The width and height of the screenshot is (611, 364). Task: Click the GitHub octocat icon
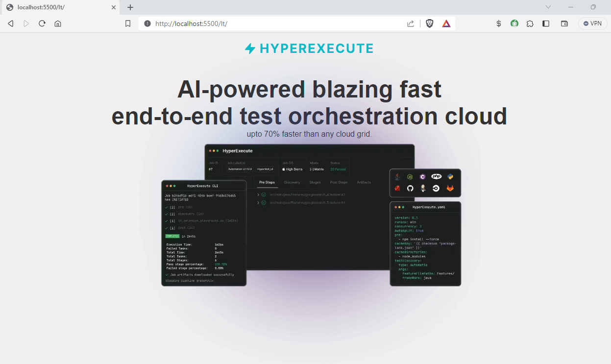(410, 188)
